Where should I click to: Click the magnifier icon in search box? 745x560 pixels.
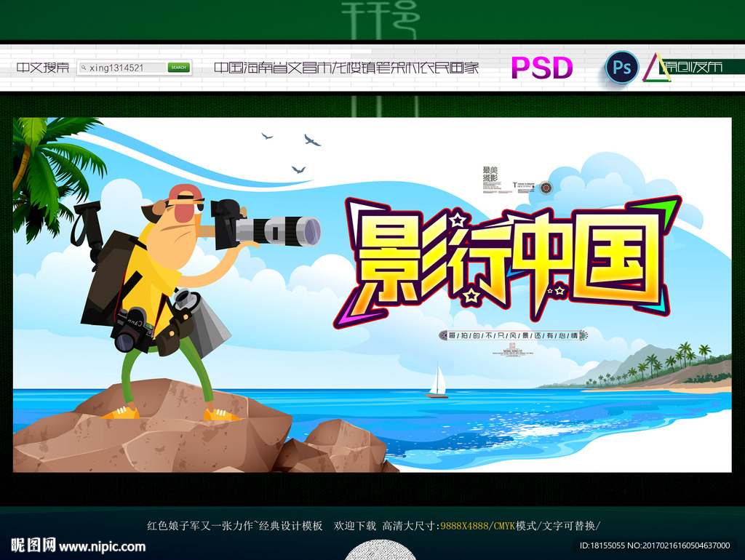(x=84, y=68)
